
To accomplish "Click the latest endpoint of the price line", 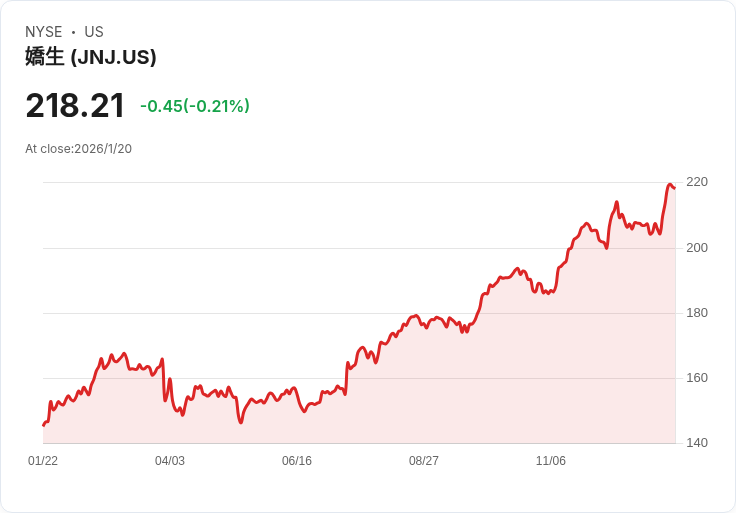I will point(675,188).
